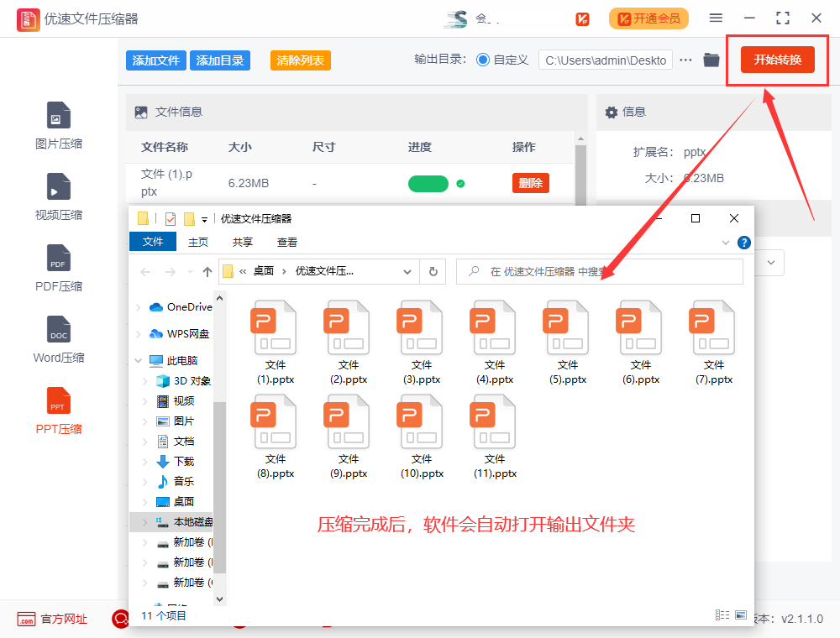Image resolution: width=840 pixels, height=638 pixels.
Task: Click the output path input field
Action: tap(606, 60)
